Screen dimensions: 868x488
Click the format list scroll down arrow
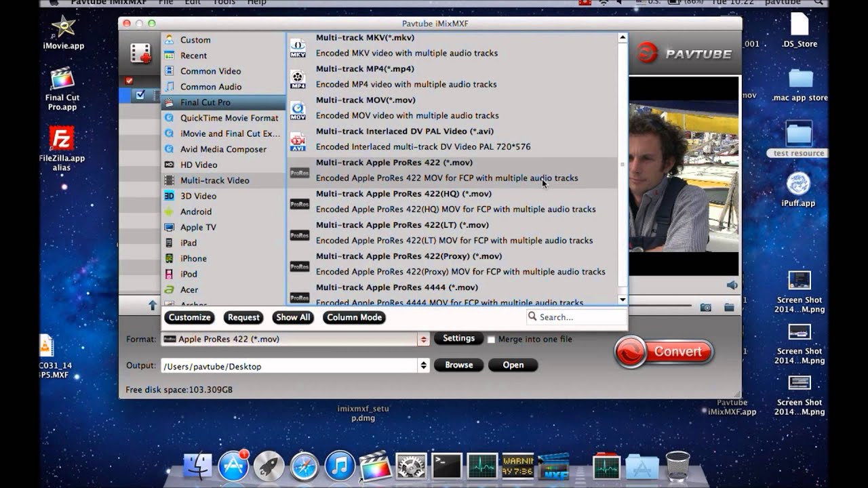coord(623,299)
